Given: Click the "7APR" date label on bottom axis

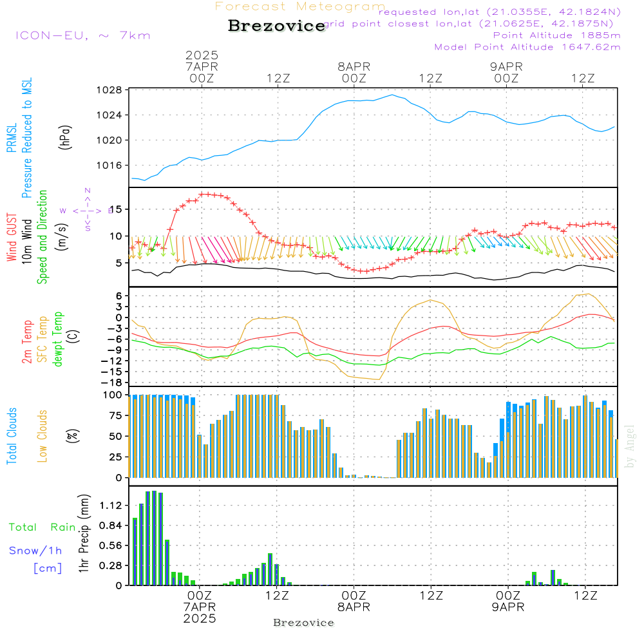Looking at the screenshot, I should [200, 607].
